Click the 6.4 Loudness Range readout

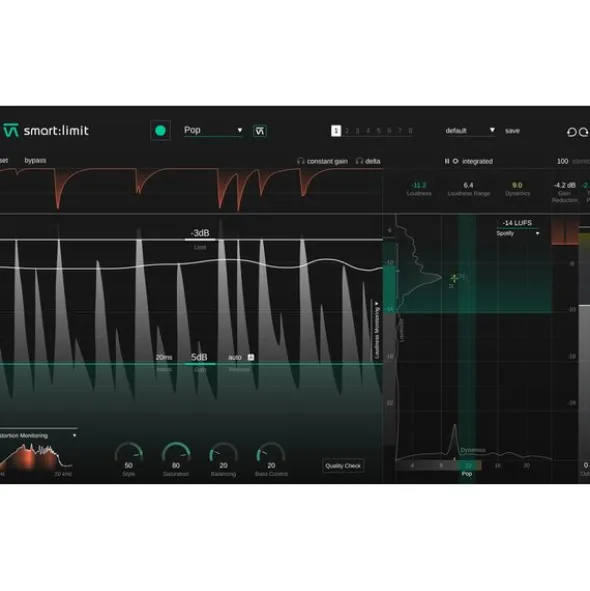(x=468, y=185)
